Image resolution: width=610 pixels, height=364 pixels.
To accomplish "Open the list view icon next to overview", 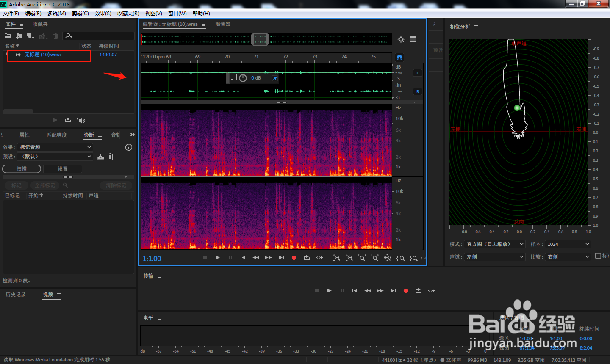I will coord(413,39).
